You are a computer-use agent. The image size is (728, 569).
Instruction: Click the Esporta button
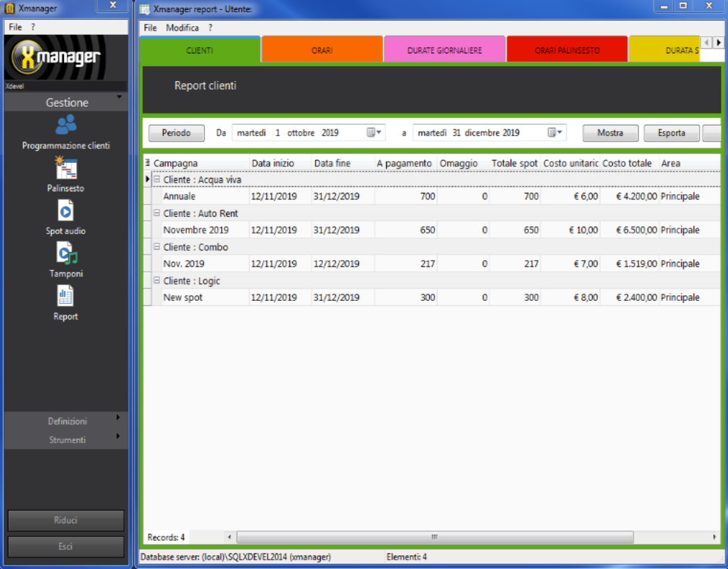pyautogui.click(x=671, y=133)
